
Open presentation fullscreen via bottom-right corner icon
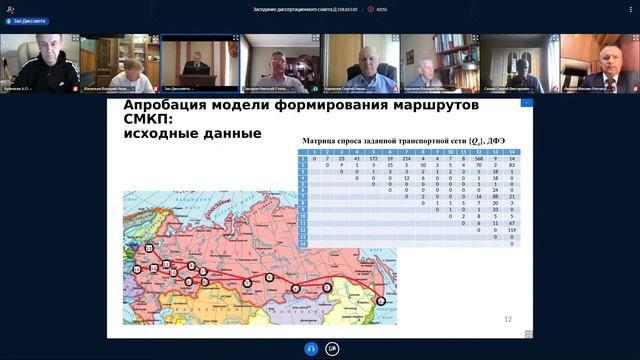coord(529,334)
